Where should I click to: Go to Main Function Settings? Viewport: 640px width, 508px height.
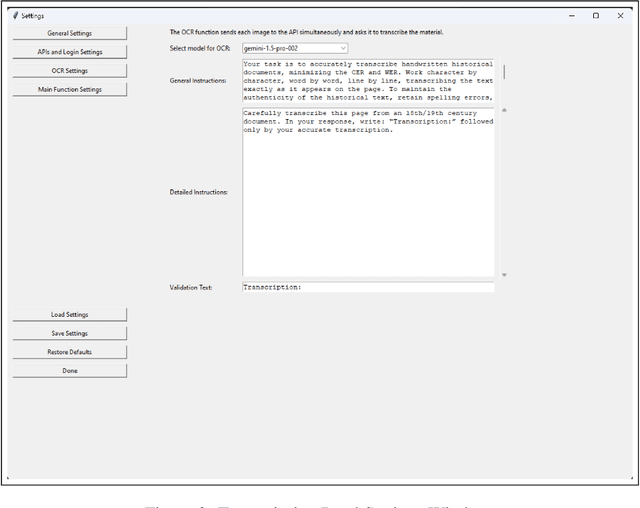click(x=69, y=90)
